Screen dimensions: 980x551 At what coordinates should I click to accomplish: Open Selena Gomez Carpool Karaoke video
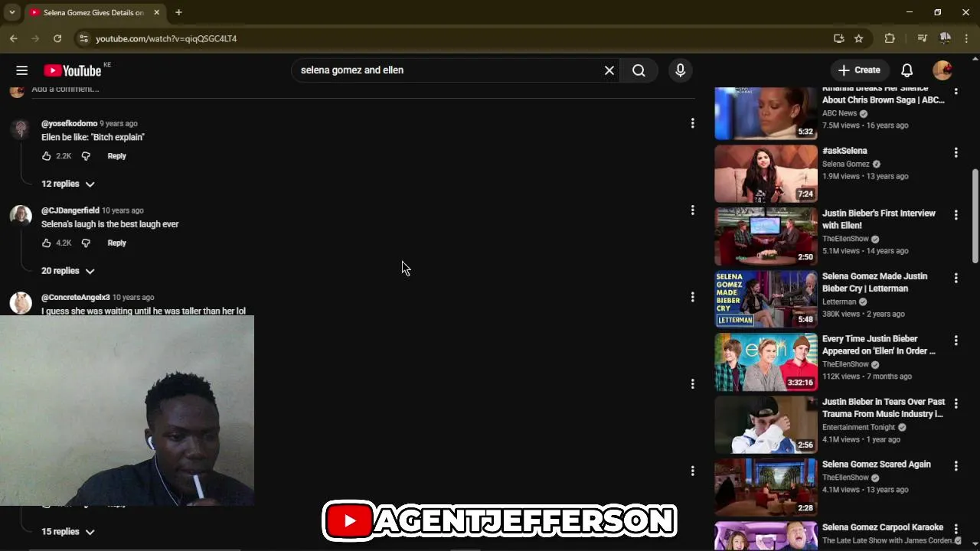766,536
